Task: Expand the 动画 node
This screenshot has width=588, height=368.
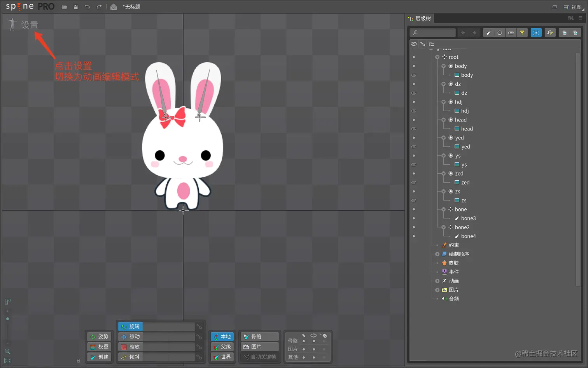Action: click(x=437, y=281)
